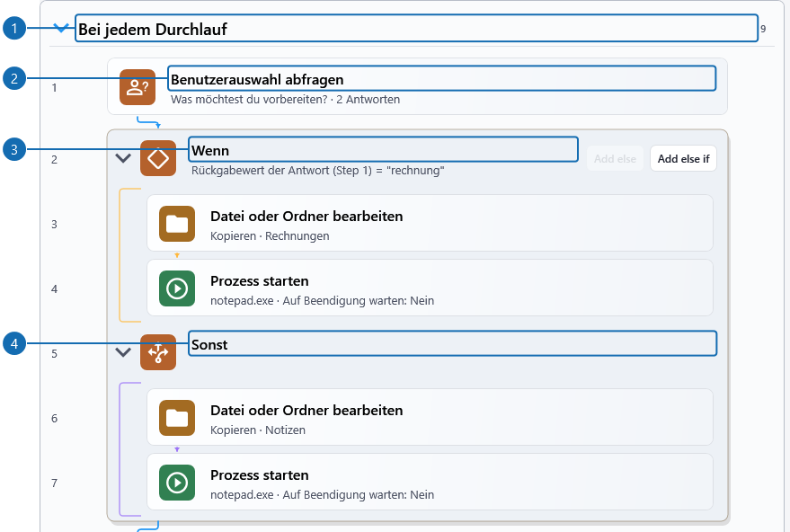The image size is (790, 532).
Task: Collapse the Bei jedem Durchlauf section
Action: click(x=61, y=29)
